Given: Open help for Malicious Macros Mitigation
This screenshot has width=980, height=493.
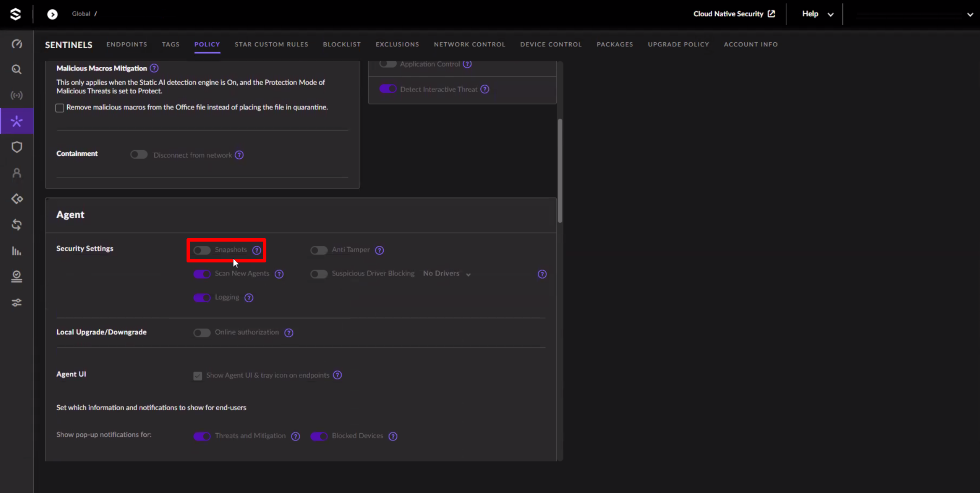Looking at the screenshot, I should (x=154, y=68).
